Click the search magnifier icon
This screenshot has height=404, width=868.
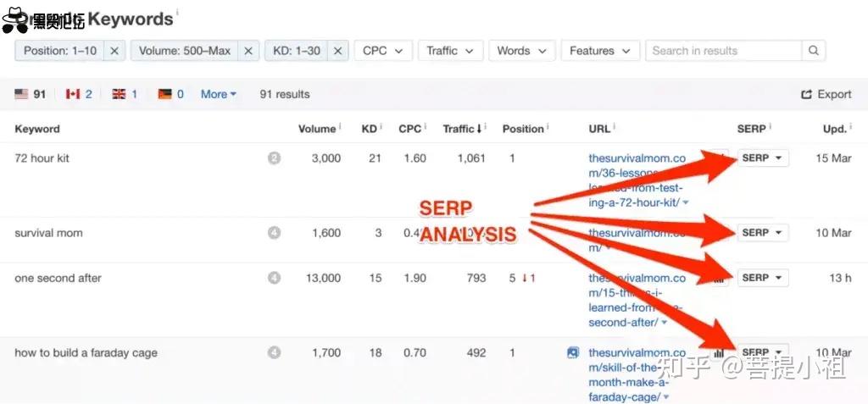tap(813, 50)
